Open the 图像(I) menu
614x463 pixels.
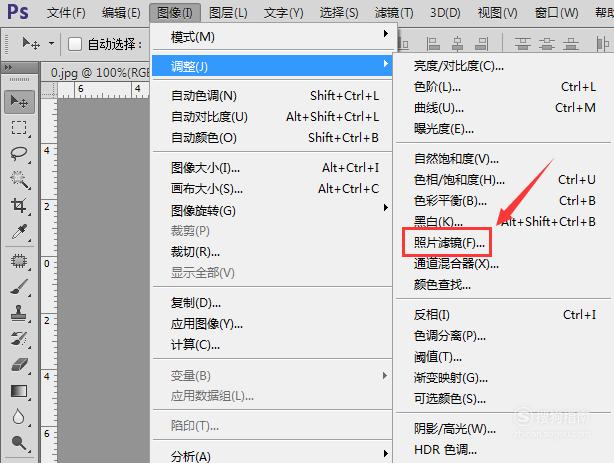[x=175, y=13]
